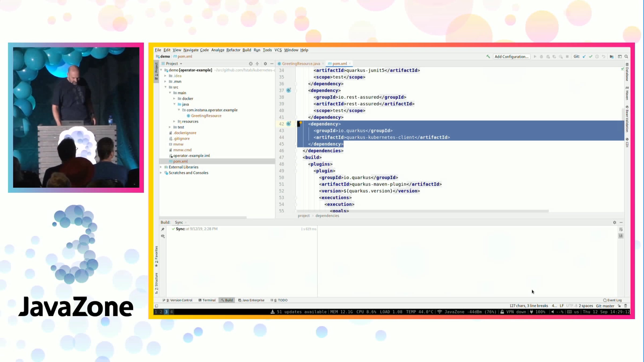Click the soft-wrap icon in Build panel

pyautogui.click(x=621, y=229)
